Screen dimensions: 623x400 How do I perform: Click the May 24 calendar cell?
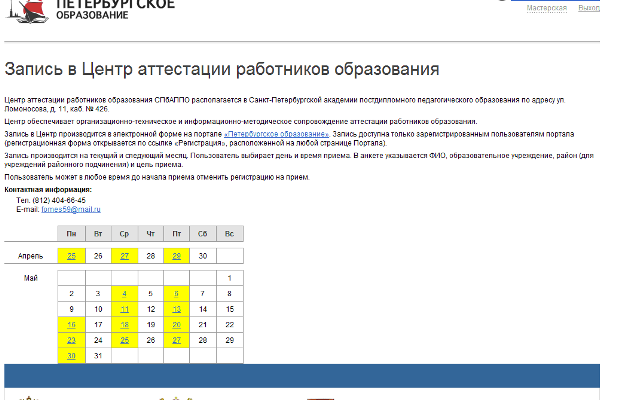click(98, 340)
